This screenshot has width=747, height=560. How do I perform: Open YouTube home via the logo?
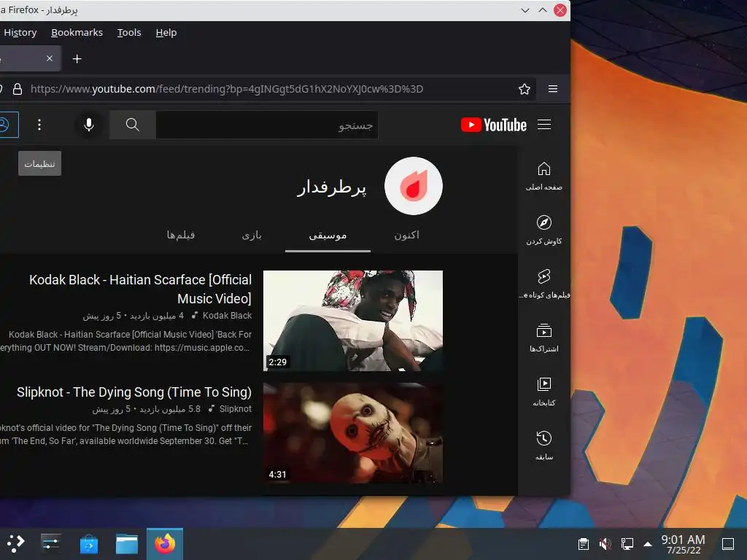click(x=494, y=125)
